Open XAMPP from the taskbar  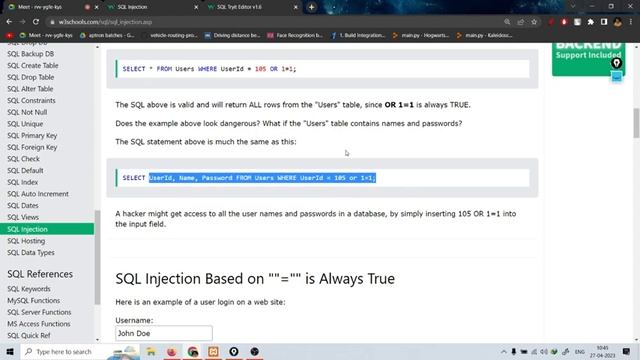pos(213,351)
